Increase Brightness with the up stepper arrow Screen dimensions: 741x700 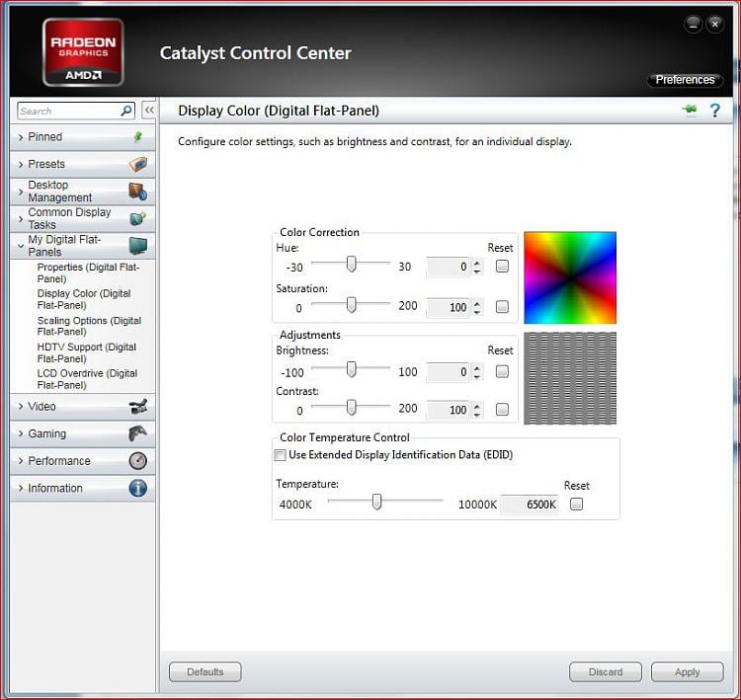pyautogui.click(x=477, y=368)
